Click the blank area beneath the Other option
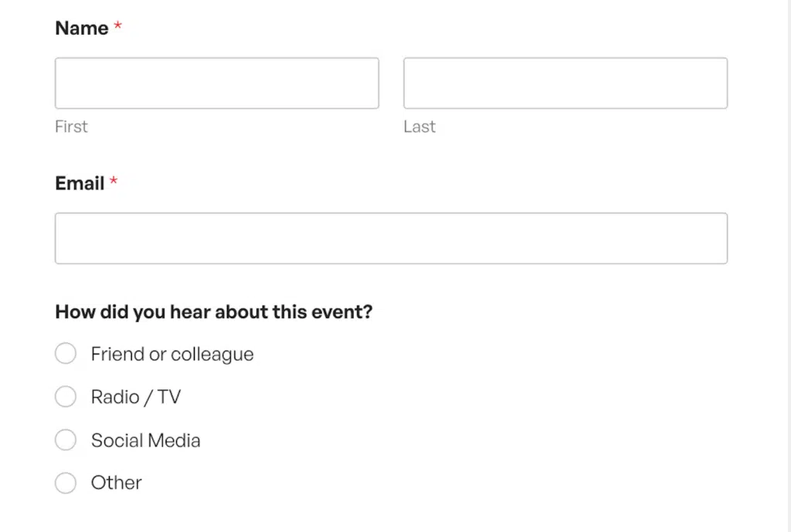Viewport: 791px width, 532px height. tap(391, 514)
